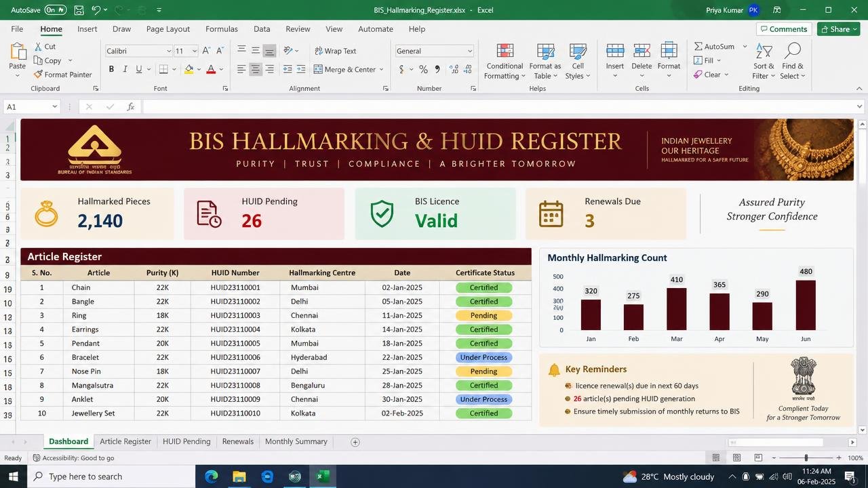Switch to Page Break Preview in status bar
This screenshot has width=868, height=488.
tap(758, 458)
